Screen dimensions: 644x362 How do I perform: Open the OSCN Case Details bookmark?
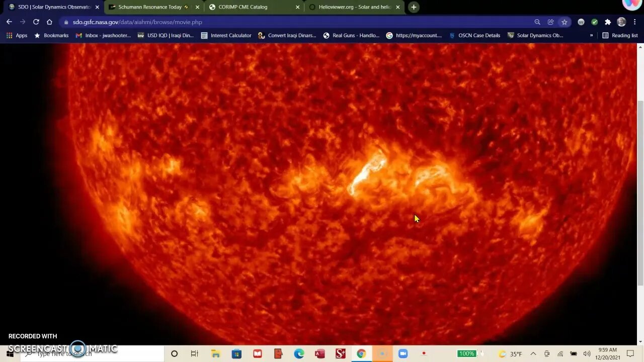[474, 36]
